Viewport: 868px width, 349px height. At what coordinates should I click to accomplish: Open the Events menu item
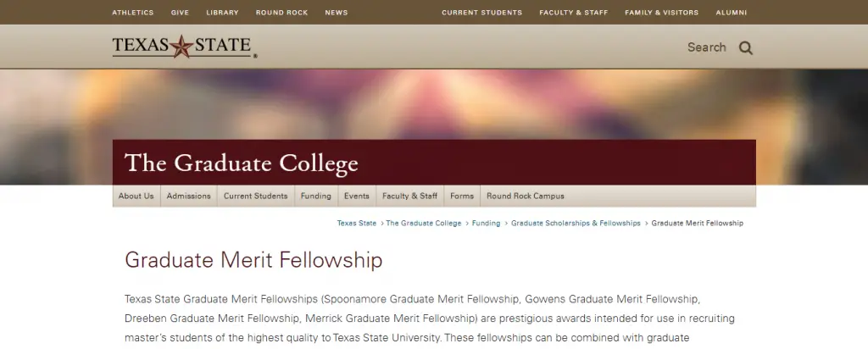(356, 196)
